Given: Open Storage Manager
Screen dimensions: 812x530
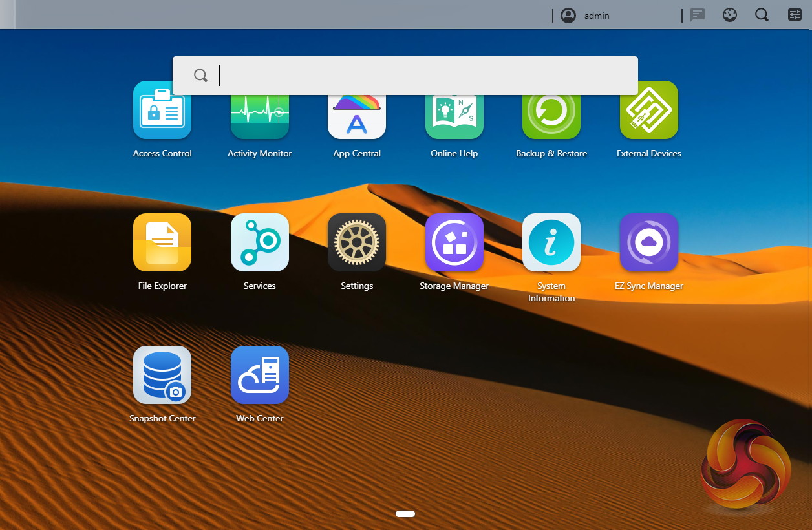Looking at the screenshot, I should click(454, 242).
